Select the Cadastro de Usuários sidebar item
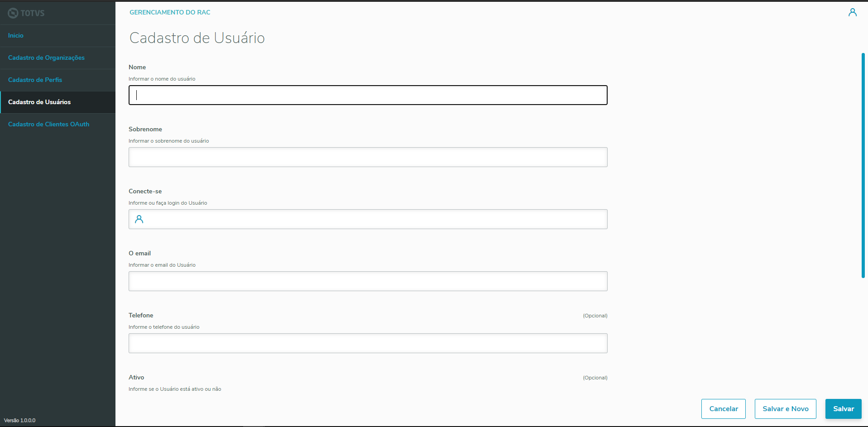The image size is (868, 427). (39, 102)
